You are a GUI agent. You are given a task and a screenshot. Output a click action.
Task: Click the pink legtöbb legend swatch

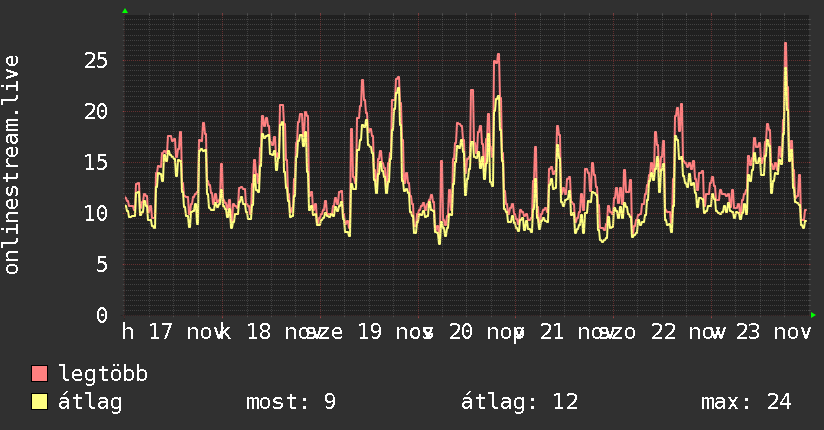39,373
